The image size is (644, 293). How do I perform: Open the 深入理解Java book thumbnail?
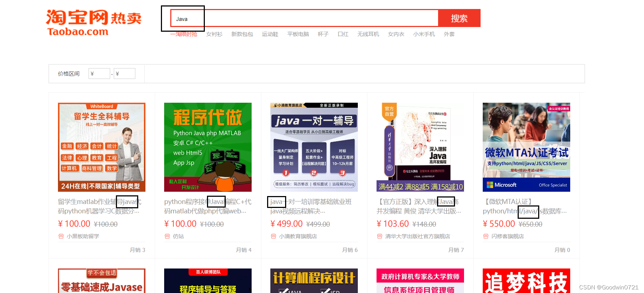coord(420,147)
